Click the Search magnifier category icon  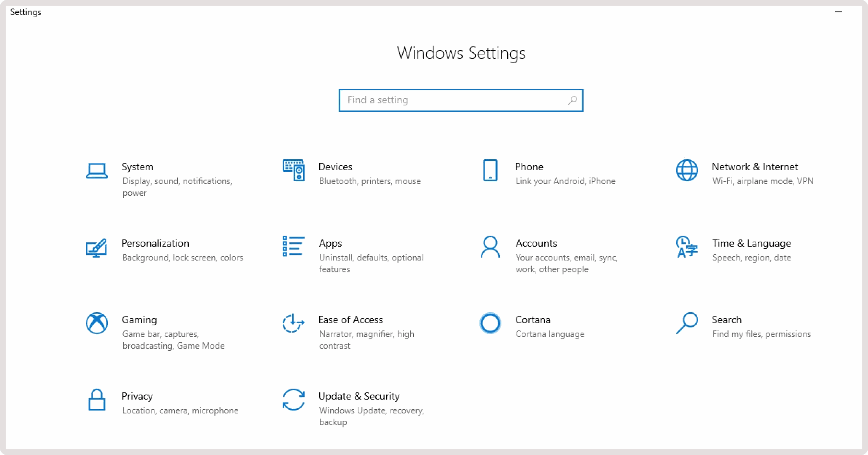click(687, 323)
